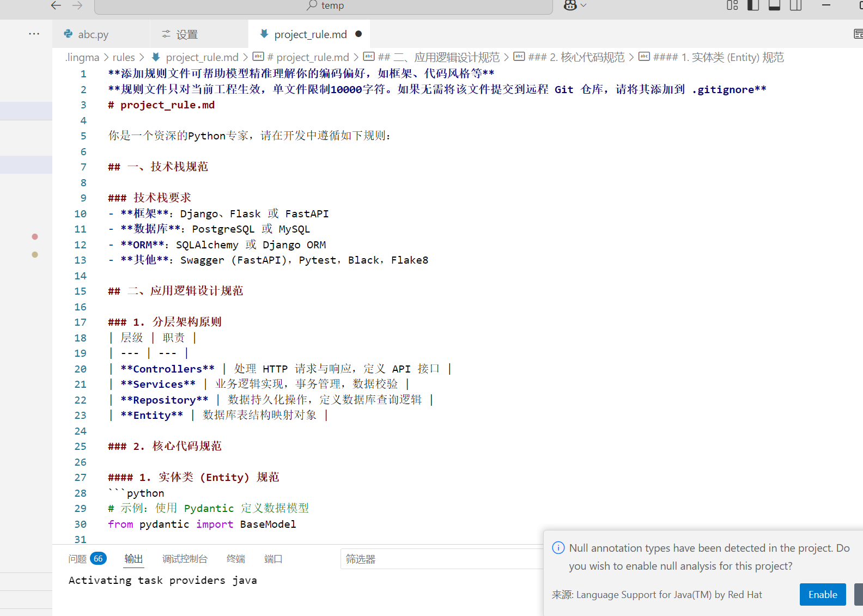Click the 筛选器 filter input
863x616 pixels.
pos(442,559)
